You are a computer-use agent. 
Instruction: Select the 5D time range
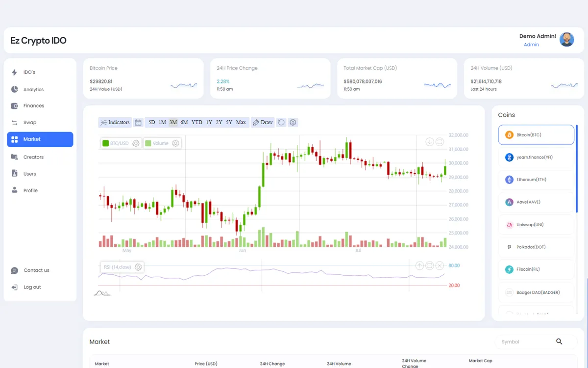pos(151,122)
